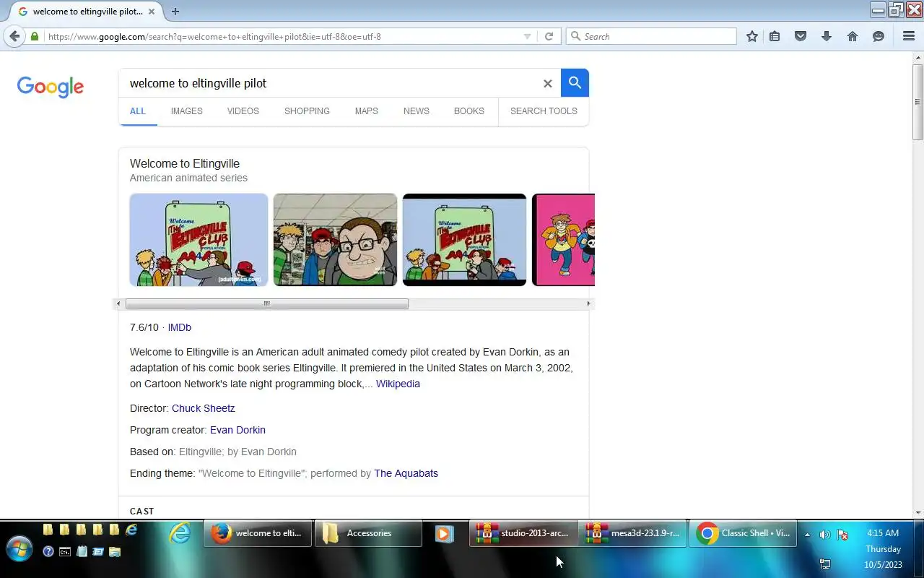Viewport: 924px width, 578px height.
Task: Open the black-bordered Eltingville Club sign thumbnail
Action: click(464, 240)
